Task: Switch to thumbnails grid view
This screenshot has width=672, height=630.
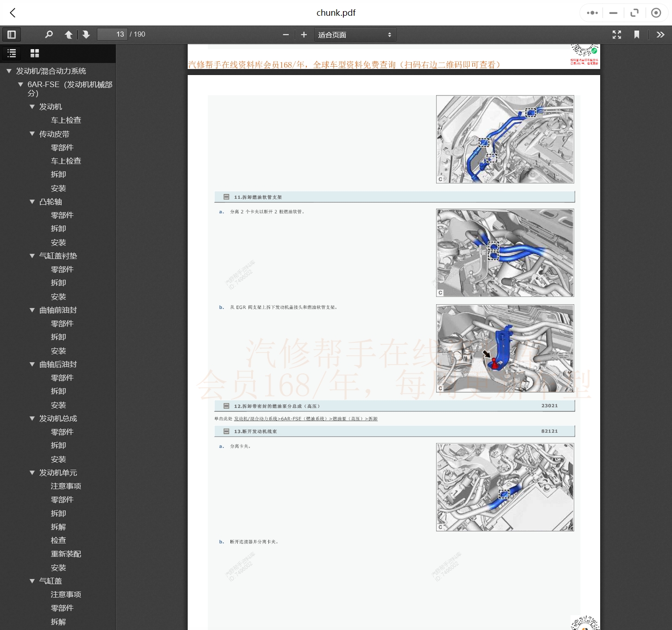Action: pos(35,53)
